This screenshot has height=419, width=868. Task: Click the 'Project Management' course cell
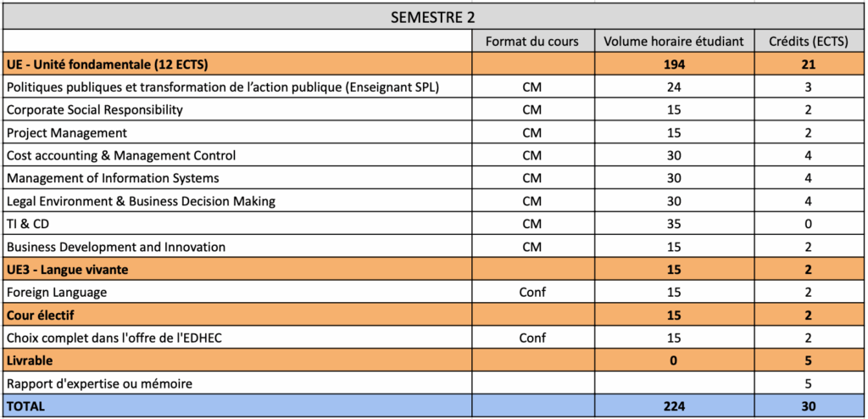tap(66, 132)
